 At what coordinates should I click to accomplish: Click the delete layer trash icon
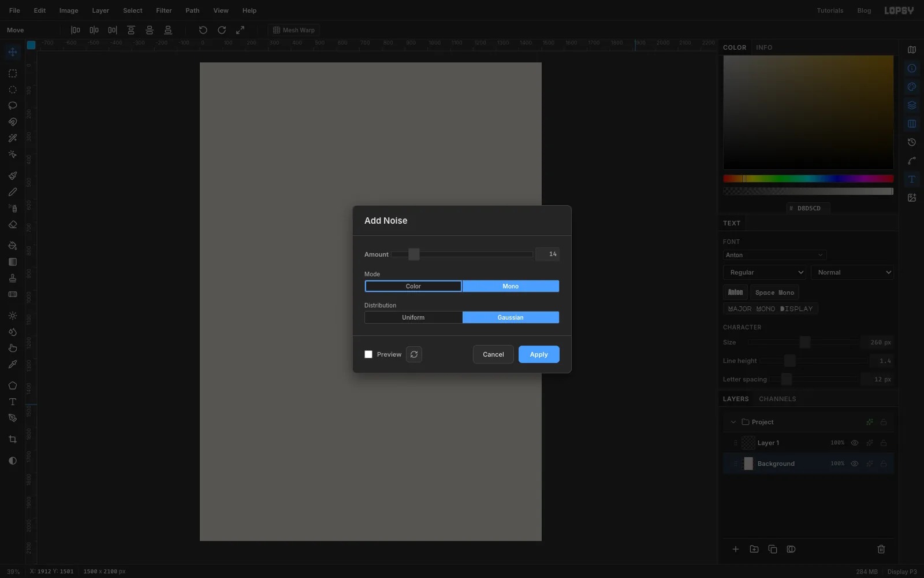coord(881,549)
